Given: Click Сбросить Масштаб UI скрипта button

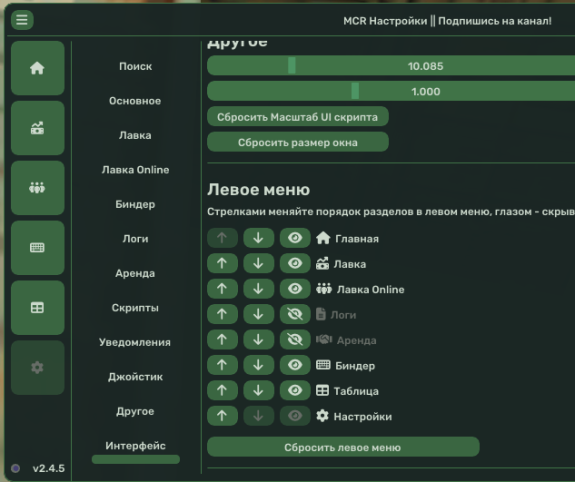Looking at the screenshot, I should pos(298,117).
